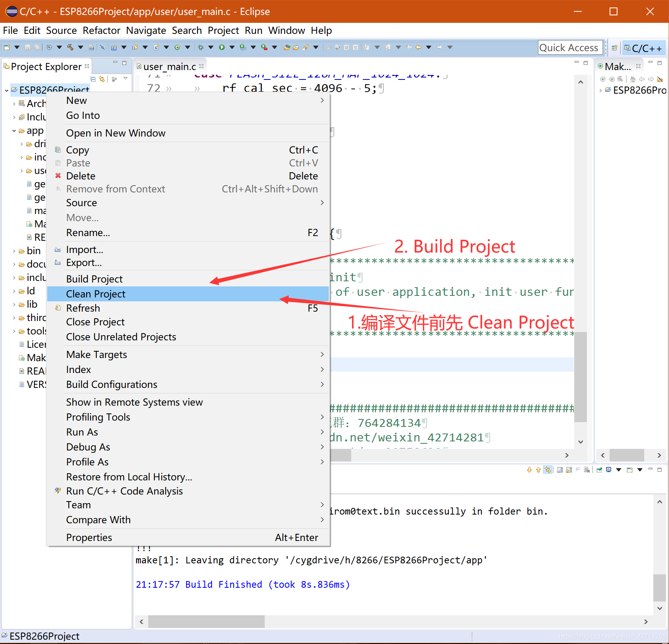This screenshot has height=644, width=669.
Task: Click Collapse All in Project Explorer toolbar
Action: pyautogui.click(x=93, y=80)
